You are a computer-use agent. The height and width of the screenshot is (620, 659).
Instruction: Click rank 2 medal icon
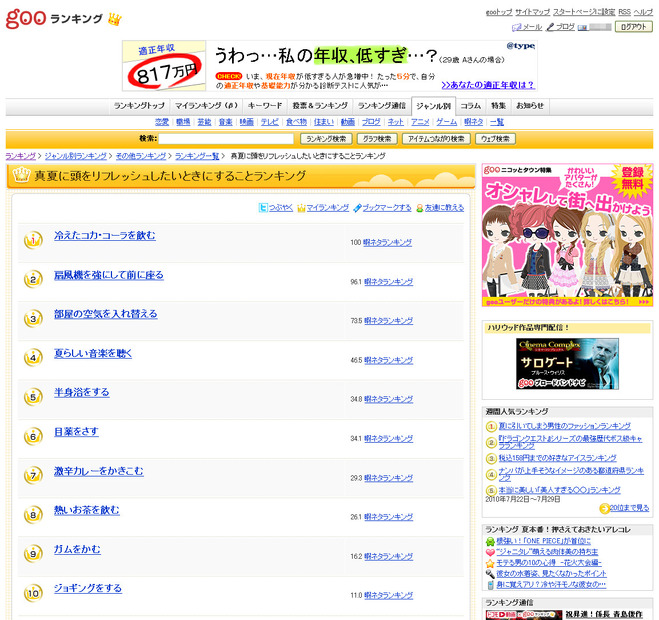tap(33, 279)
